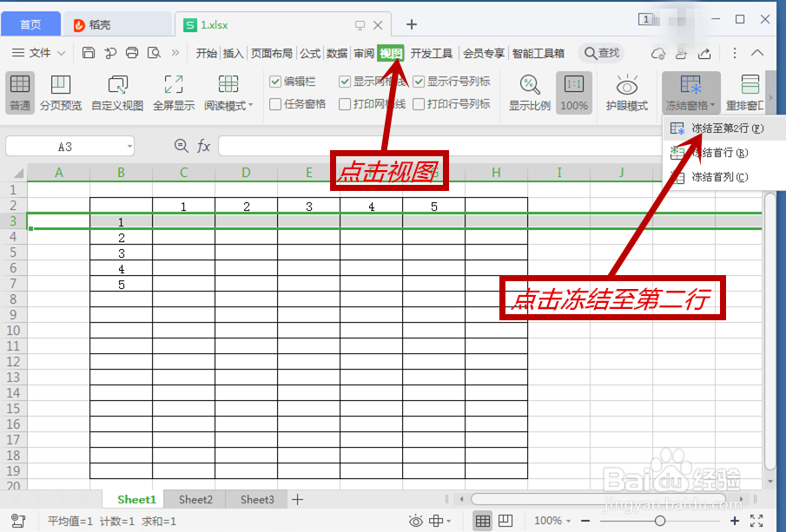This screenshot has width=786, height=532.
Task: Open the Sheet2 worksheet tab
Action: pyautogui.click(x=195, y=499)
